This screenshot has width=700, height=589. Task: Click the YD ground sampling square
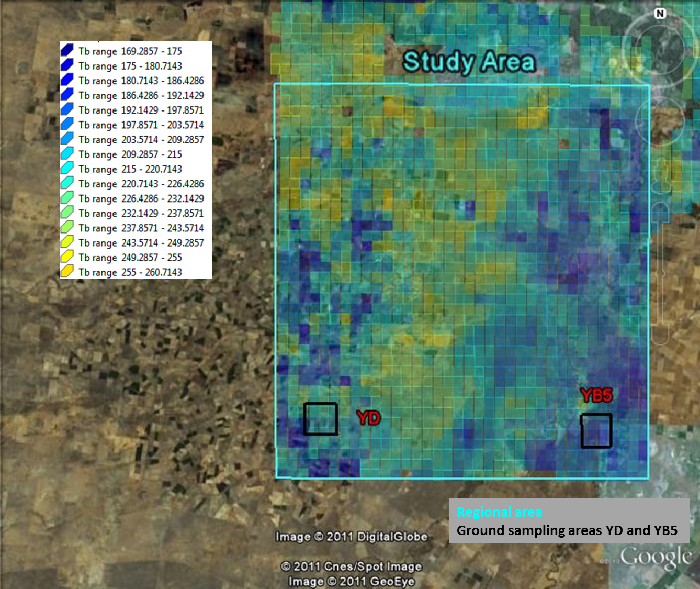point(320,418)
